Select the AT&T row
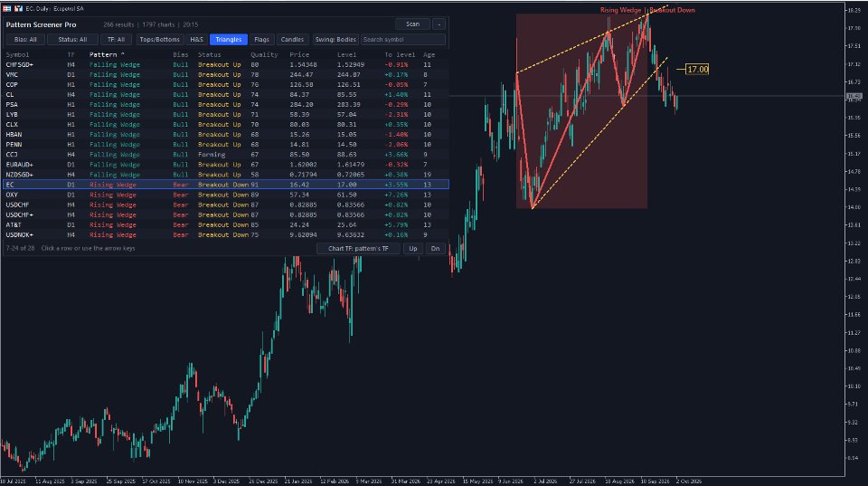Viewport: 868px width, 486px height. (x=225, y=225)
